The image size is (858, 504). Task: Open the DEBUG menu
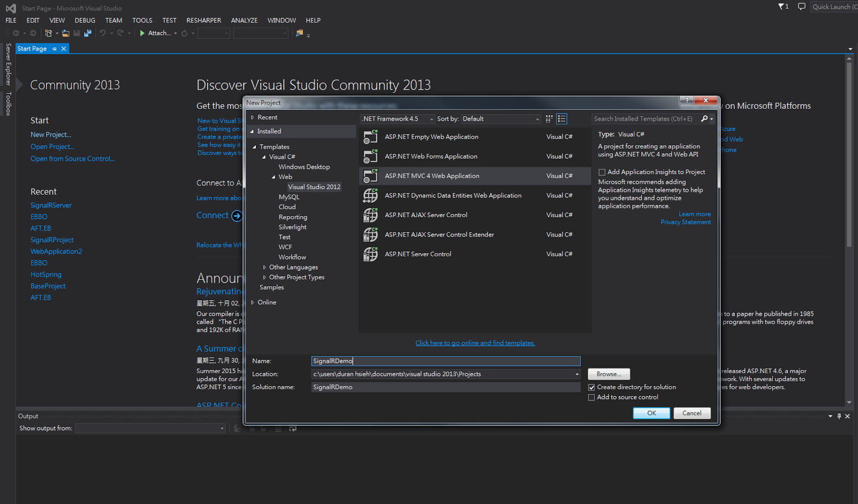(85, 20)
